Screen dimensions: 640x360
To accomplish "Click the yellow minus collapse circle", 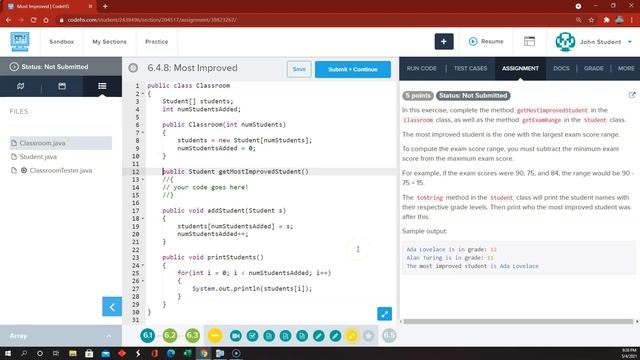I will pos(215,336).
